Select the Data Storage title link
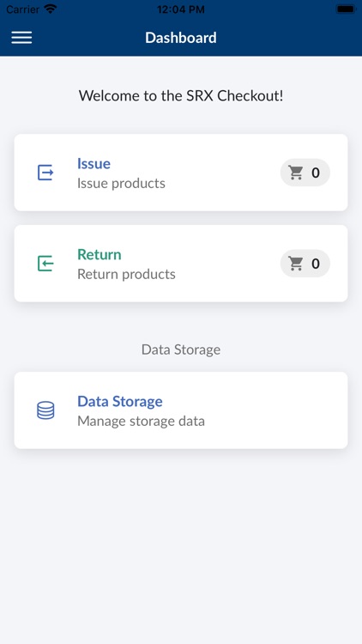362x644 pixels. click(120, 401)
